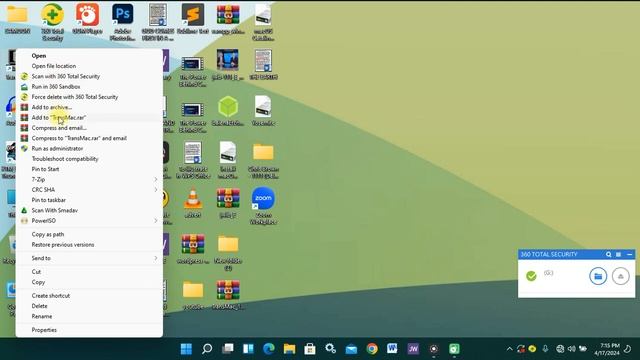
Task: Expand the Send to submenu
Action: tap(89, 258)
